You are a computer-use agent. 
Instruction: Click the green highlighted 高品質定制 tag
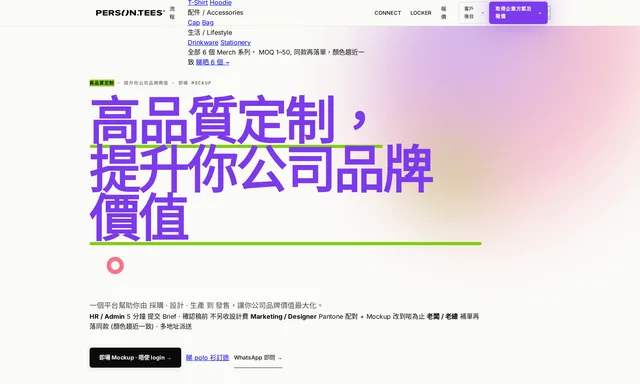click(x=102, y=83)
